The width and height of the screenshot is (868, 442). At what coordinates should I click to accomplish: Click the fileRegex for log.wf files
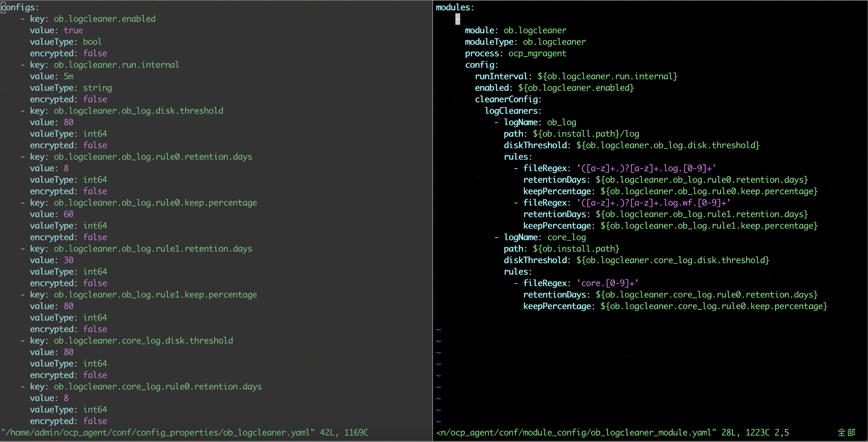pos(654,203)
